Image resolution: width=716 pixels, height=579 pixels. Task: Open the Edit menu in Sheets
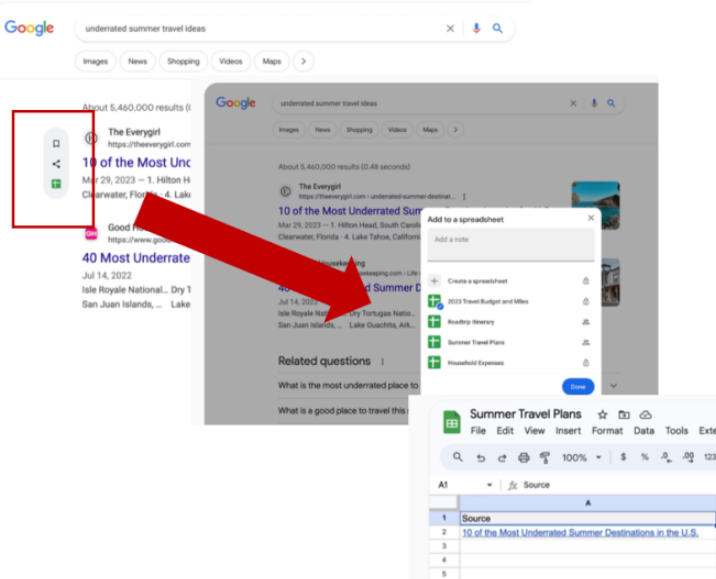coord(505,431)
